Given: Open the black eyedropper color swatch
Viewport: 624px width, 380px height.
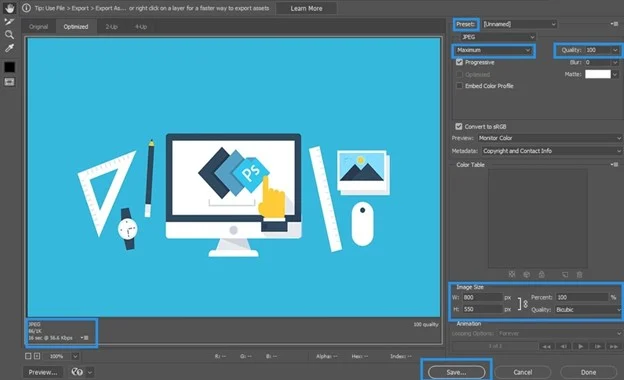Looking at the screenshot, I should click(9, 67).
